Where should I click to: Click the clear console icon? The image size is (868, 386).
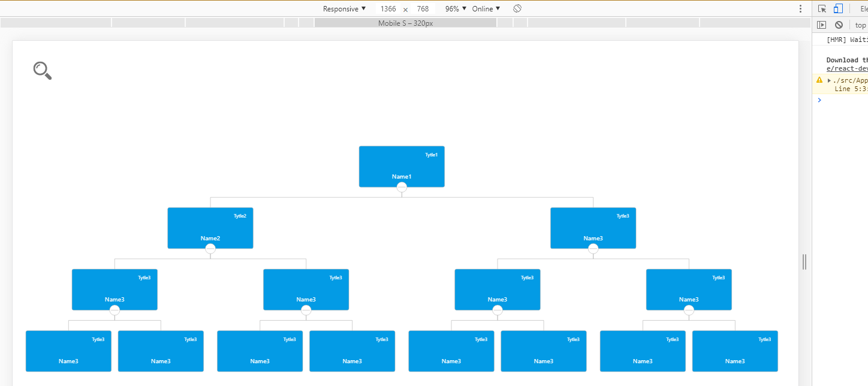pos(839,25)
